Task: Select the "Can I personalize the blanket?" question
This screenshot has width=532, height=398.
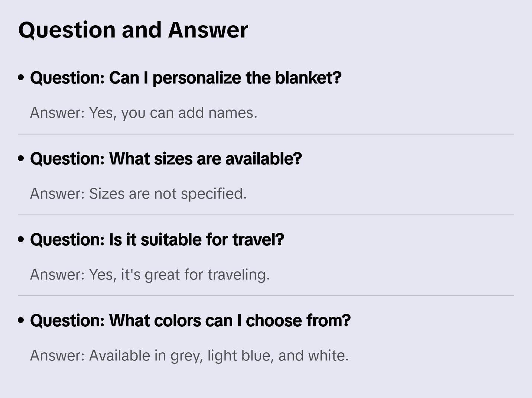Action: coord(186,78)
